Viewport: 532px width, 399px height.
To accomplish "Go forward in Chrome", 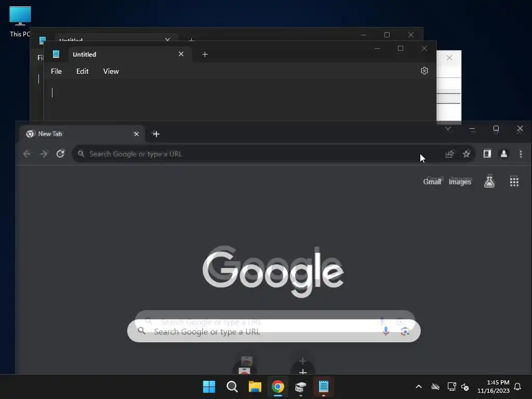I will [x=44, y=154].
